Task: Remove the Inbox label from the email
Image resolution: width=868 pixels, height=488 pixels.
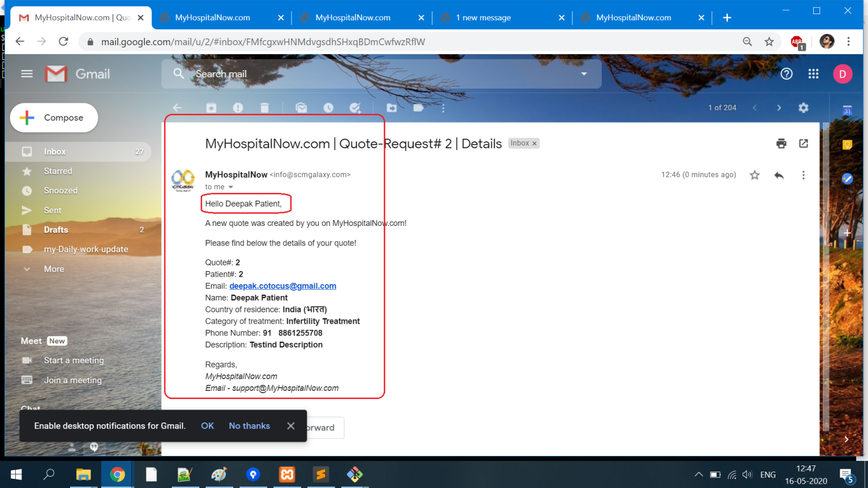Action: click(534, 143)
